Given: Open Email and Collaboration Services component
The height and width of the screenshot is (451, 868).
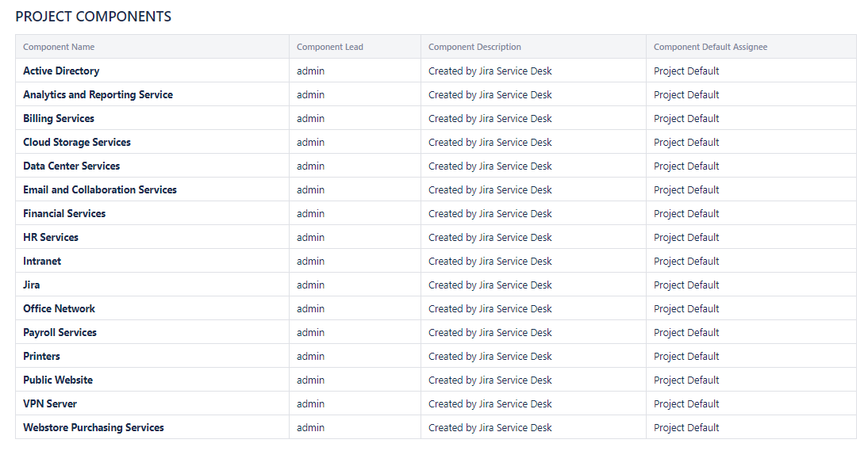Looking at the screenshot, I should [x=100, y=189].
